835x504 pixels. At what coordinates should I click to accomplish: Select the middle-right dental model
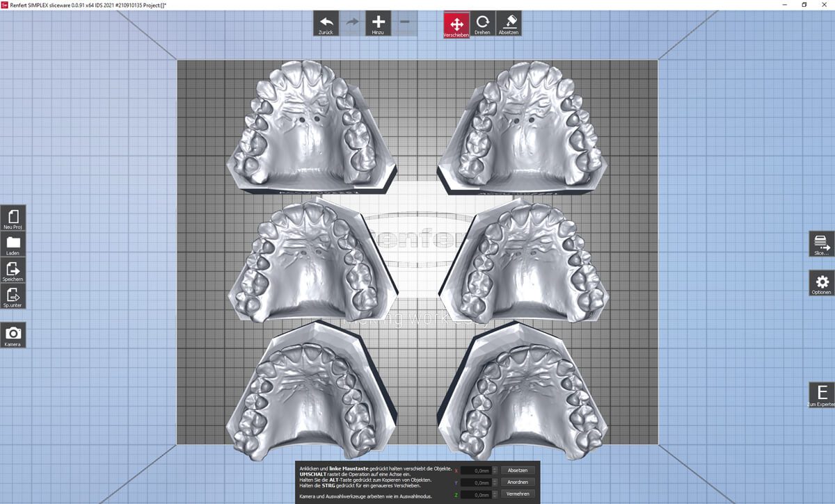tap(523, 261)
